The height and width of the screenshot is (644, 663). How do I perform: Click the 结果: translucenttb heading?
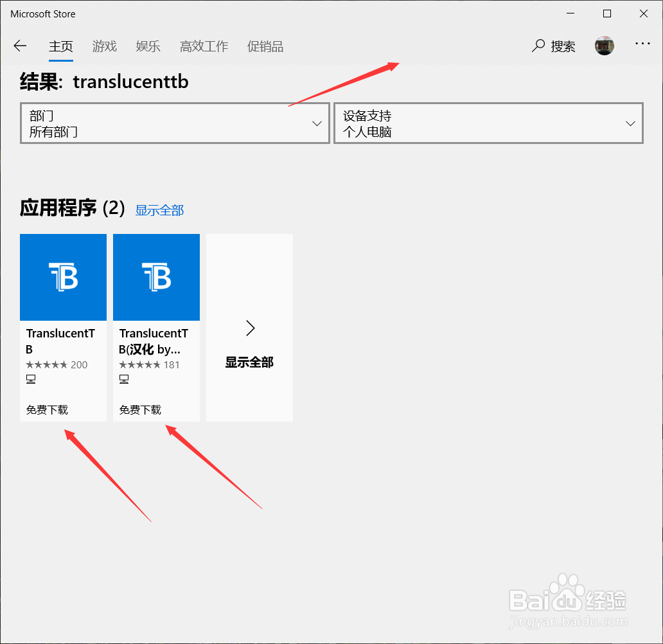(104, 82)
